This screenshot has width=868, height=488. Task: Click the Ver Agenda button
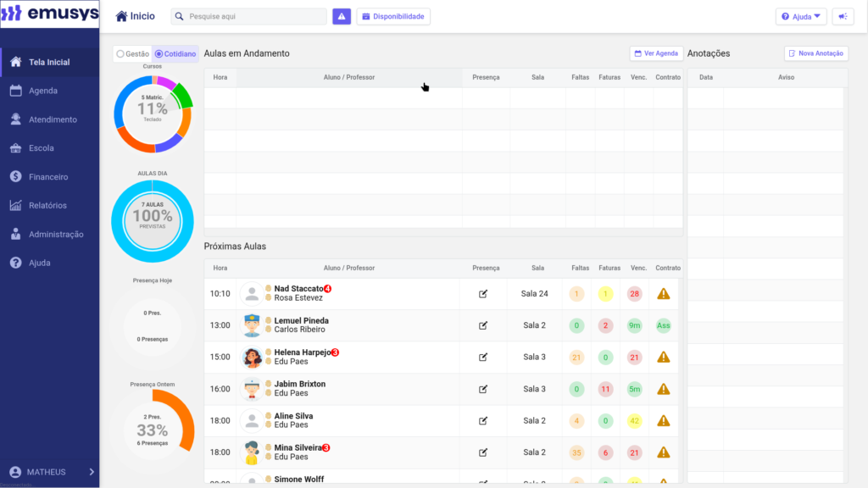[656, 53]
